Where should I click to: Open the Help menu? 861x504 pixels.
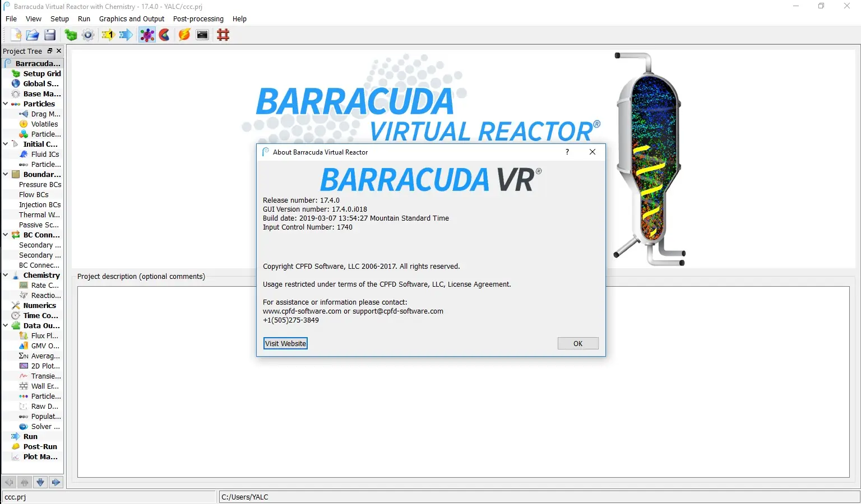(x=239, y=18)
